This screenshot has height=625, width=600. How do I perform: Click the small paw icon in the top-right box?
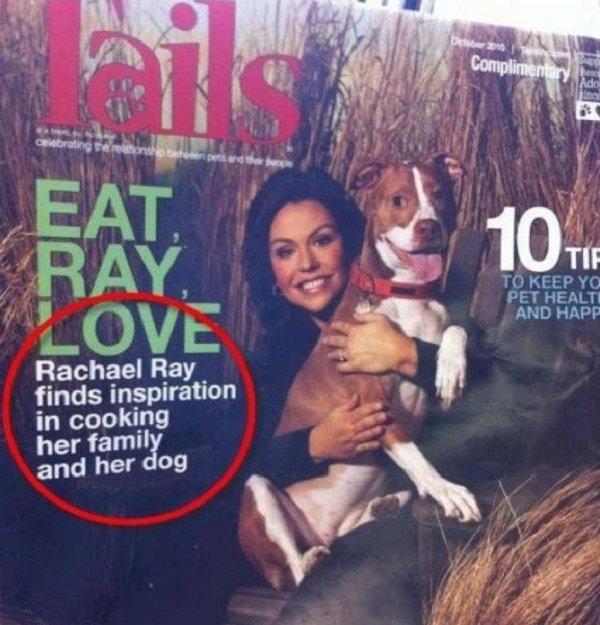pyautogui.click(x=585, y=108)
